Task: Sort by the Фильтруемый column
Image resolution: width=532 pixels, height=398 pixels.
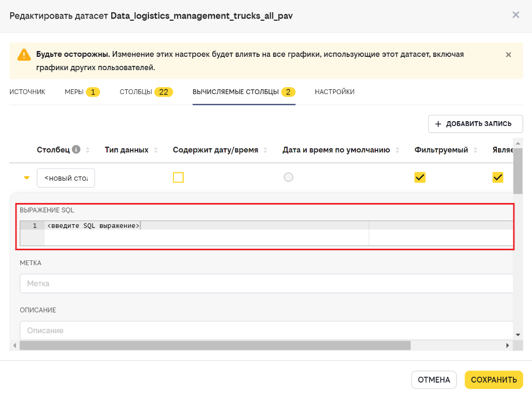Action: (x=475, y=150)
